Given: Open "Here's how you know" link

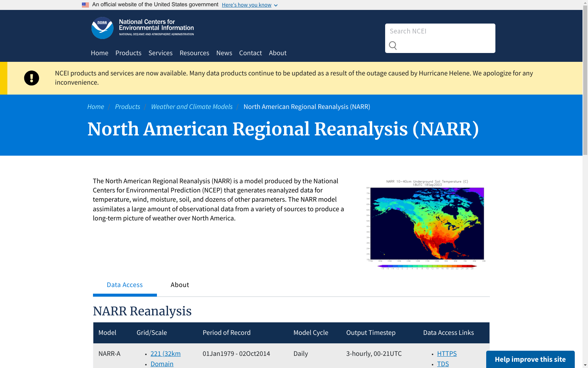Looking at the screenshot, I should [x=247, y=5].
